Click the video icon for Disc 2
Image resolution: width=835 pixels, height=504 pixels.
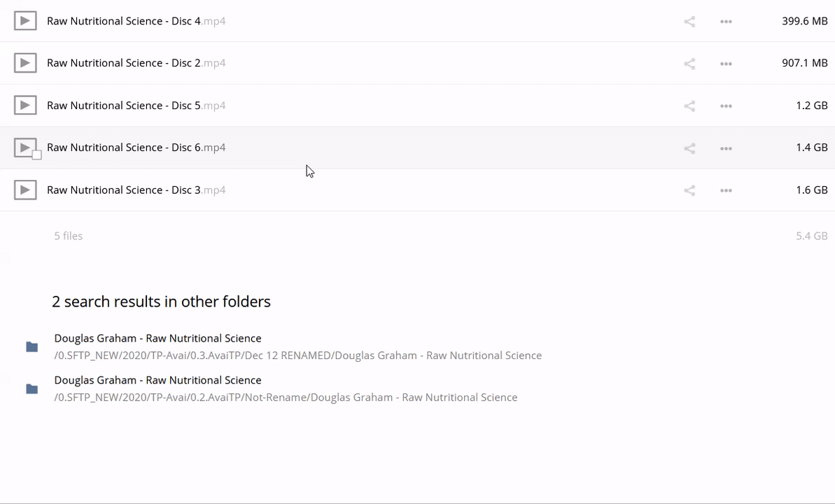(25, 63)
